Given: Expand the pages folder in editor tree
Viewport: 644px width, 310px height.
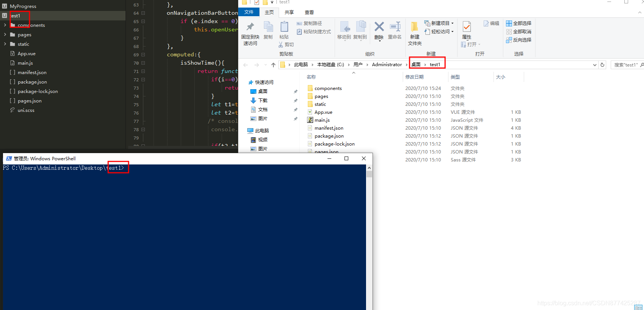Looking at the screenshot, I should tap(5, 35).
